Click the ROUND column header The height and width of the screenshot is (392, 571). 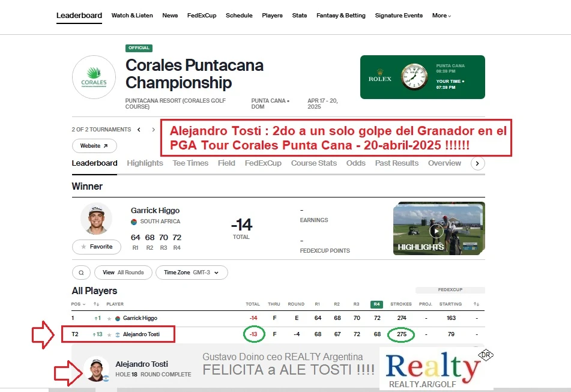coord(296,304)
